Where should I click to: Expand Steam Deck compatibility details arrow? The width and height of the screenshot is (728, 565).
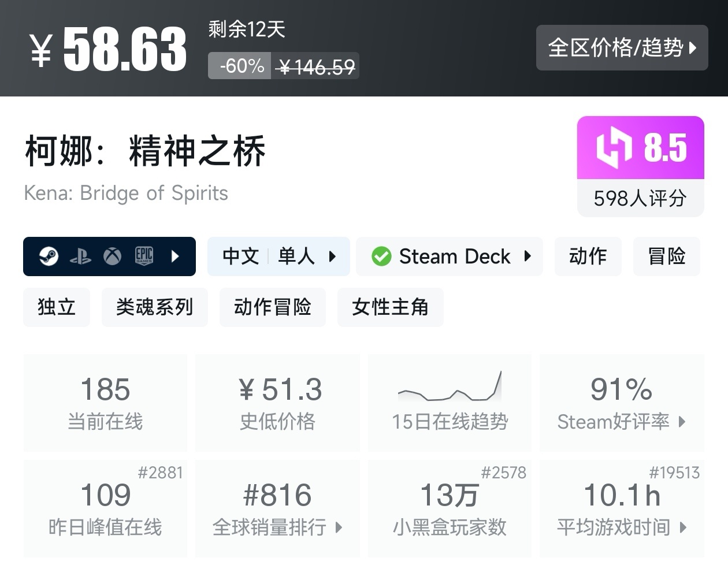click(527, 257)
